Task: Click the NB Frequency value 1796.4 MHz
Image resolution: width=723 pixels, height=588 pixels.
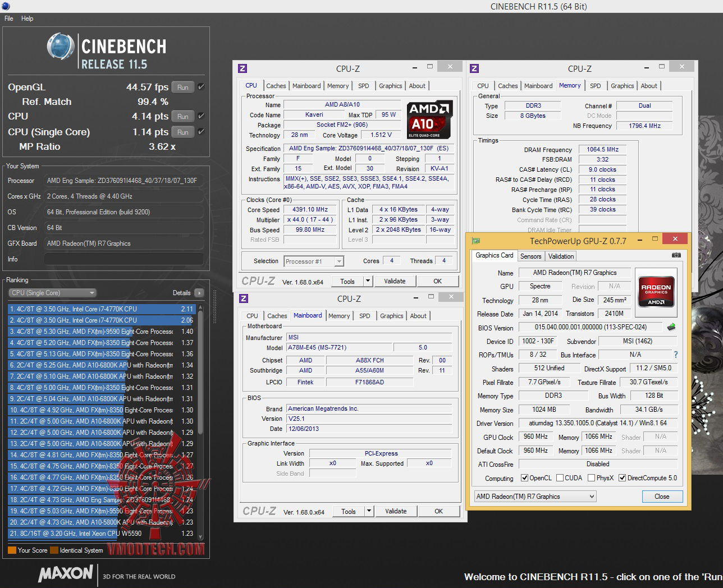Action: (644, 126)
